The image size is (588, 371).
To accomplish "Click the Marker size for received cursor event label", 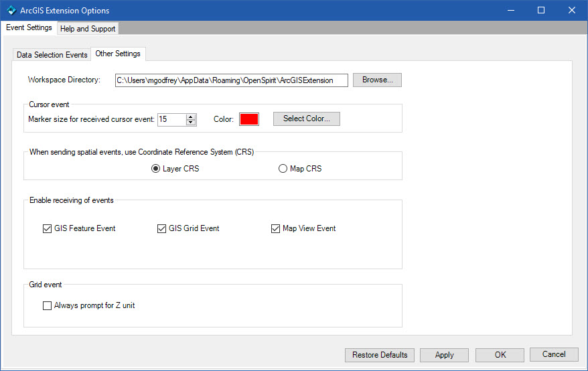I will [91, 119].
